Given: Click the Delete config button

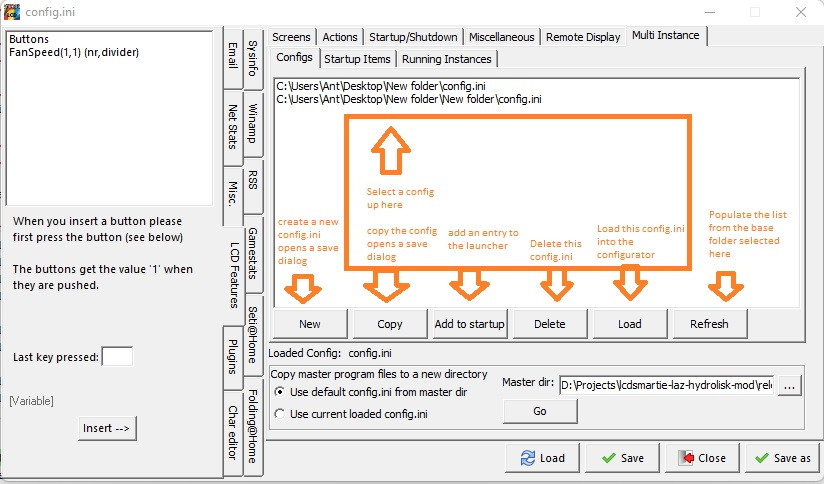Looking at the screenshot, I should pyautogui.click(x=550, y=324).
